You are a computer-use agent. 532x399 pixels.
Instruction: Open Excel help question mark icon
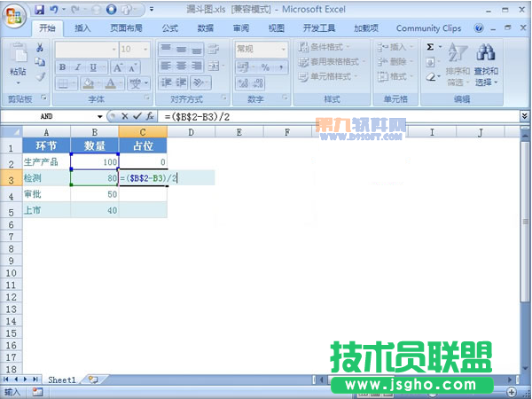(479, 28)
